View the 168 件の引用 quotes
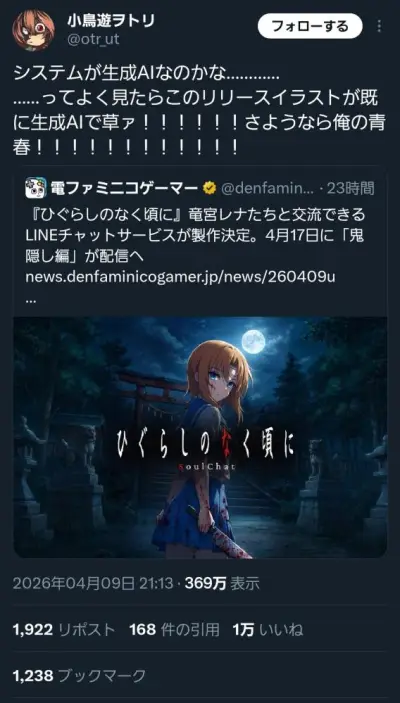The height and width of the screenshot is (703, 400). click(174, 630)
